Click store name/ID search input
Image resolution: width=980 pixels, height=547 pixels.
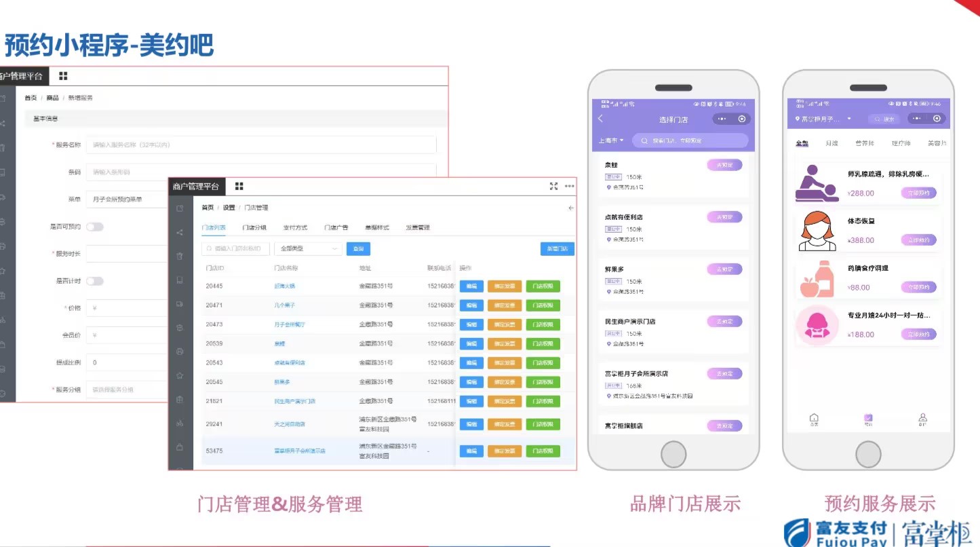pos(236,249)
